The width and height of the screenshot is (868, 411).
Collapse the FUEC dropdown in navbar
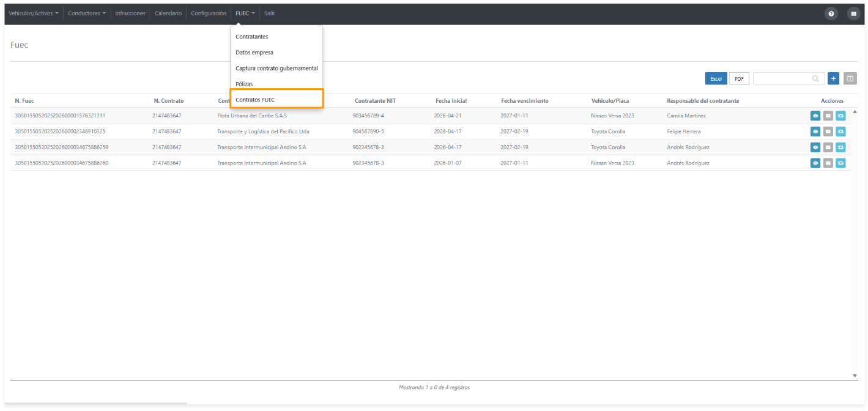(x=245, y=13)
